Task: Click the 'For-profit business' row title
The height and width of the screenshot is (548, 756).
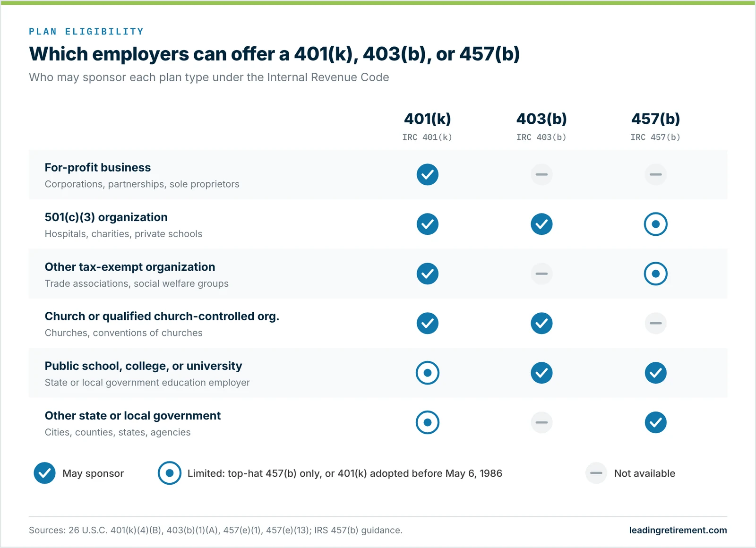Action: click(98, 168)
